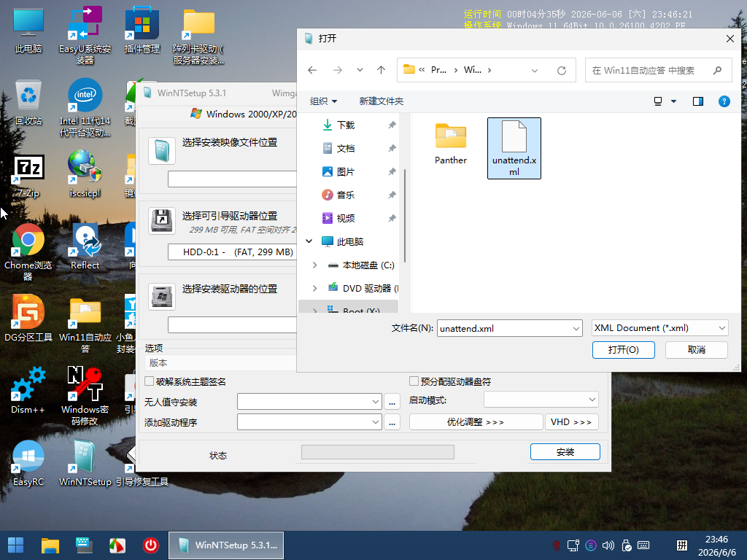This screenshot has width=747, height=560.
Task: Click the boot drive floppy icon in WinNTSetup
Action: click(x=162, y=220)
